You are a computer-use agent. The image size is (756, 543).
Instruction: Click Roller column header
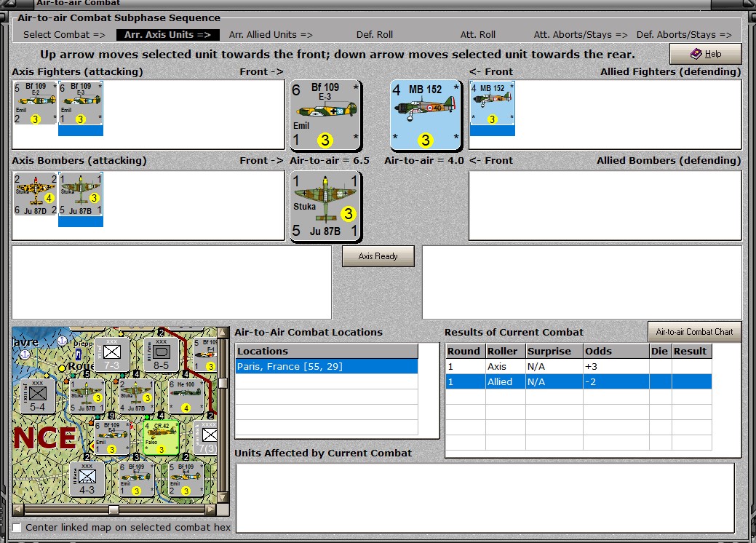(x=505, y=351)
